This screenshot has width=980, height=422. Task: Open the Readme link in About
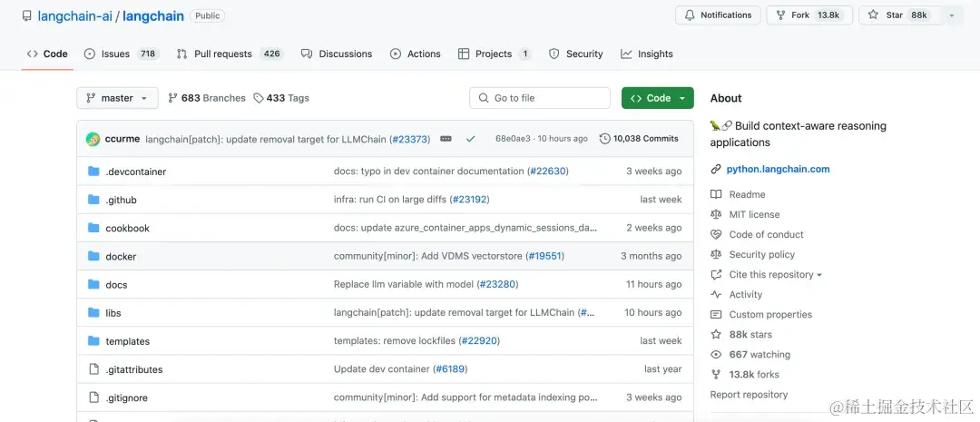pos(747,194)
